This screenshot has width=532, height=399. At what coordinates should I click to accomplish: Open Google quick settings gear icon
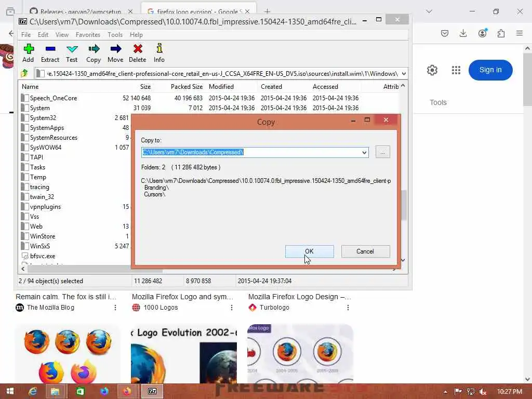432,70
